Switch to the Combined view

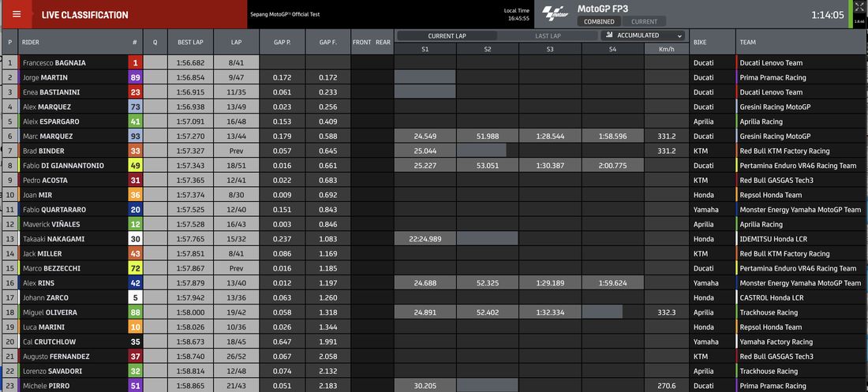599,21
